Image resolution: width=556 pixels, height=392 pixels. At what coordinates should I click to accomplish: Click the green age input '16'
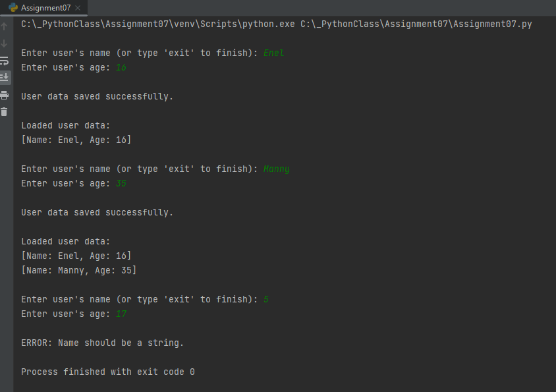click(x=121, y=67)
